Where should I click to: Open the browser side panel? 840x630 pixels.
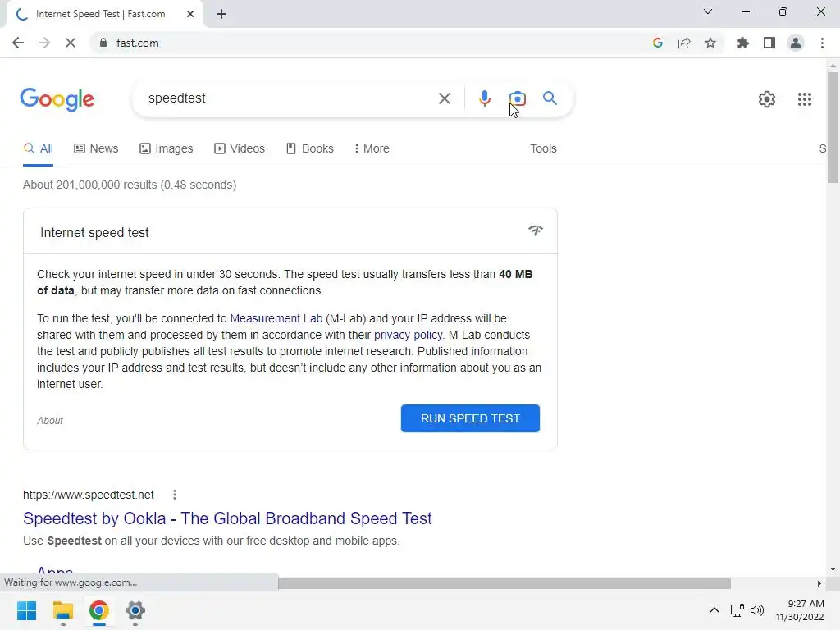(x=769, y=43)
